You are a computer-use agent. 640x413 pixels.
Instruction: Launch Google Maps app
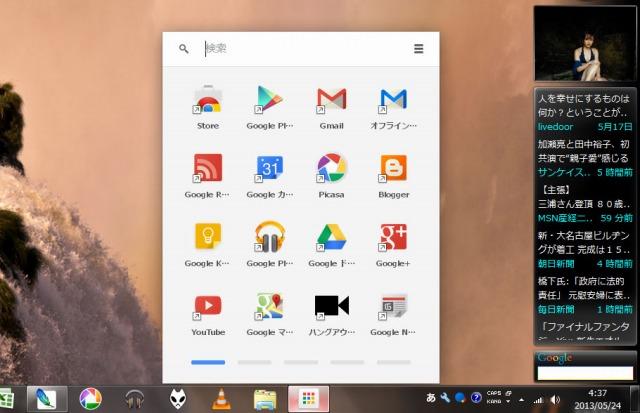point(269,306)
